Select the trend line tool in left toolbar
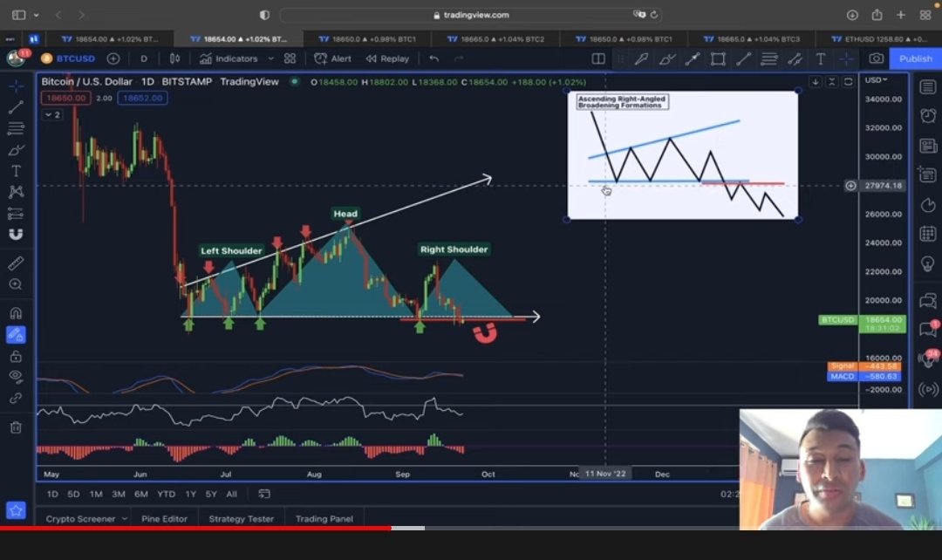Screen dimensions: 942x560 coord(16,107)
